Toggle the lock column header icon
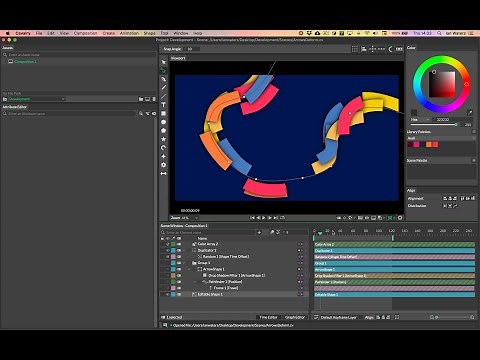The width and height of the screenshot is (480, 360). pos(162,238)
